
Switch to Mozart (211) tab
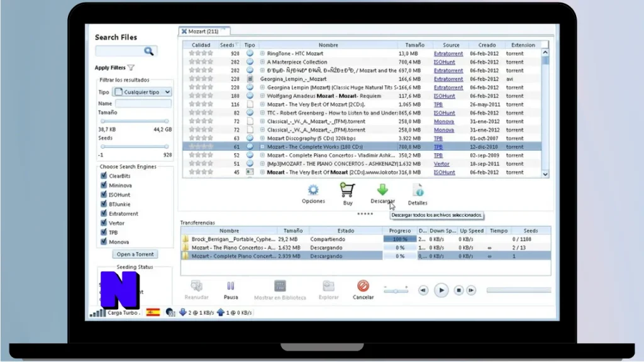(x=204, y=31)
